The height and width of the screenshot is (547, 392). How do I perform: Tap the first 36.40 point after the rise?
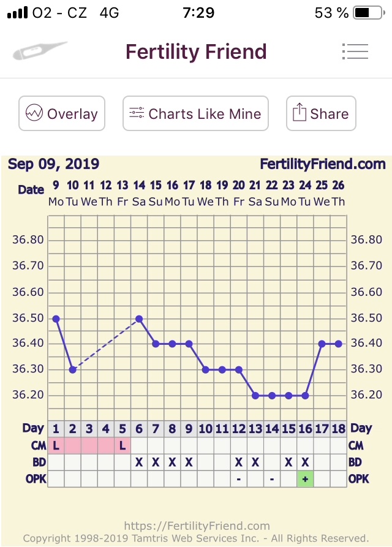322,344
